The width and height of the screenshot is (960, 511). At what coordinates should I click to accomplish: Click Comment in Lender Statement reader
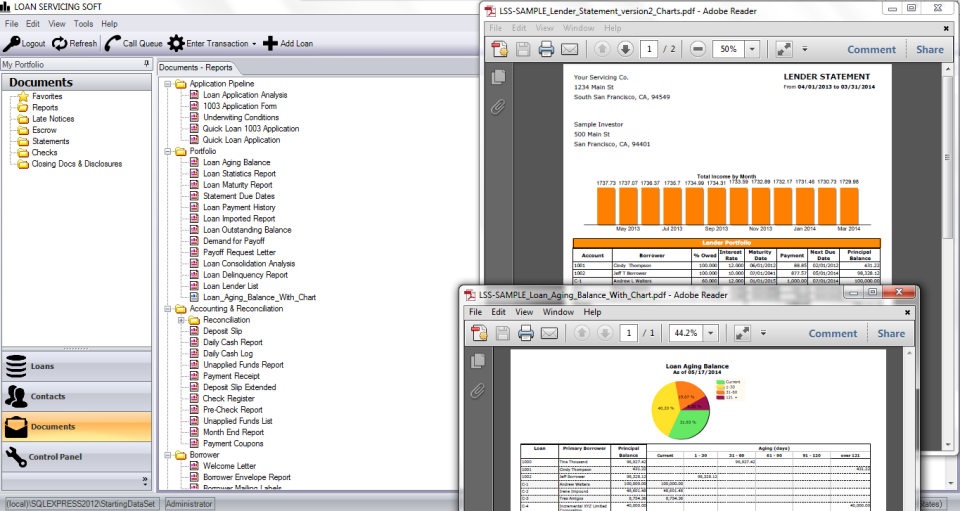871,50
